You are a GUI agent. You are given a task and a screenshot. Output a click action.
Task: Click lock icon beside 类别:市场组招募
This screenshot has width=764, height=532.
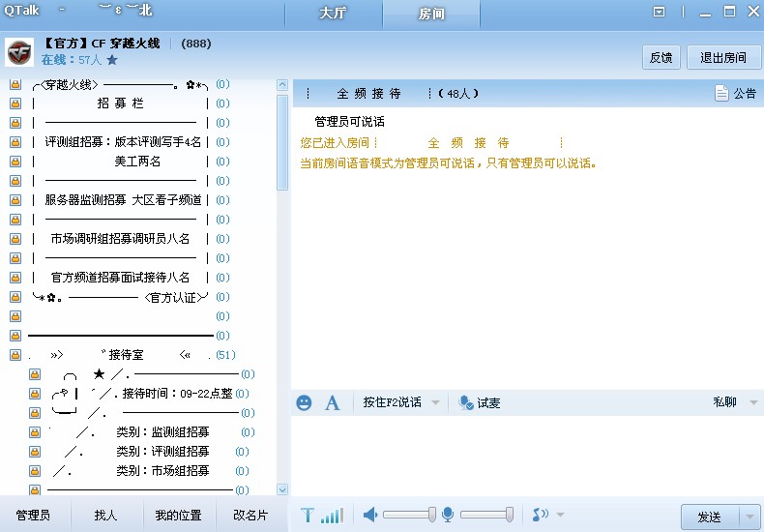tap(35, 471)
